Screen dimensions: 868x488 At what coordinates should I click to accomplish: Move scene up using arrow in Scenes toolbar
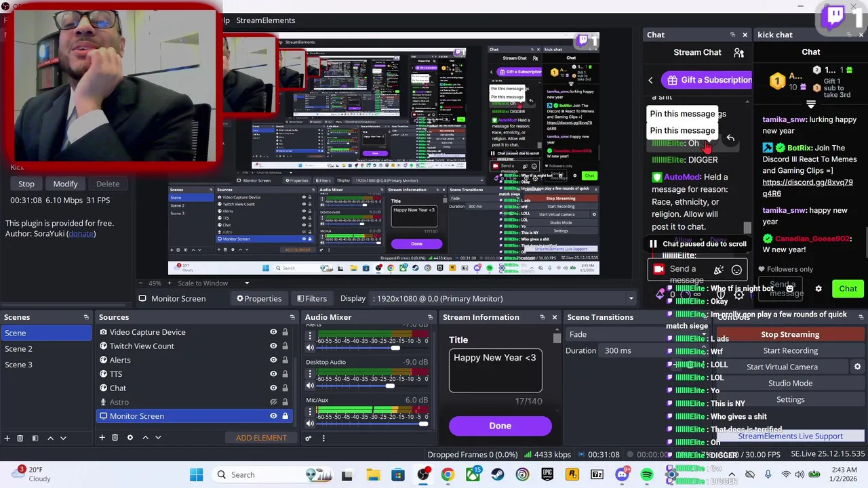click(50, 438)
